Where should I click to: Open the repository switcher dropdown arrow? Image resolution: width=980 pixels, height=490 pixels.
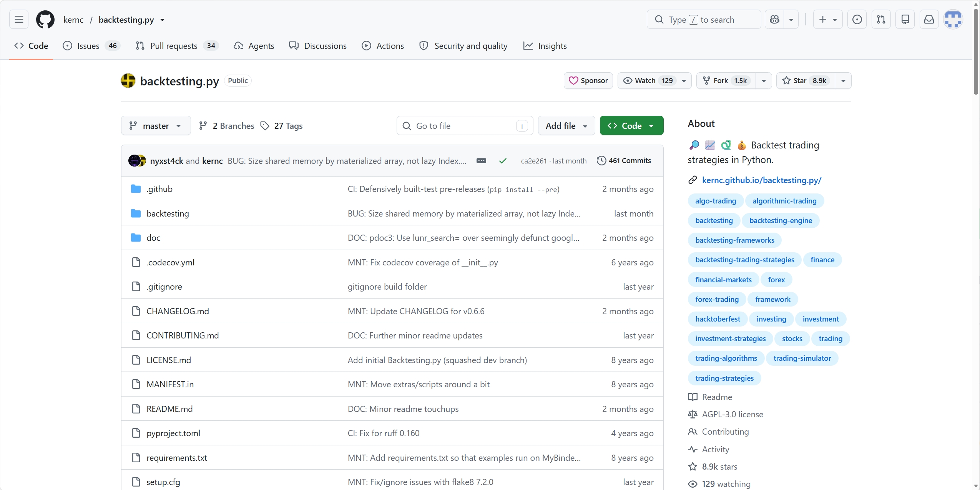point(163,20)
